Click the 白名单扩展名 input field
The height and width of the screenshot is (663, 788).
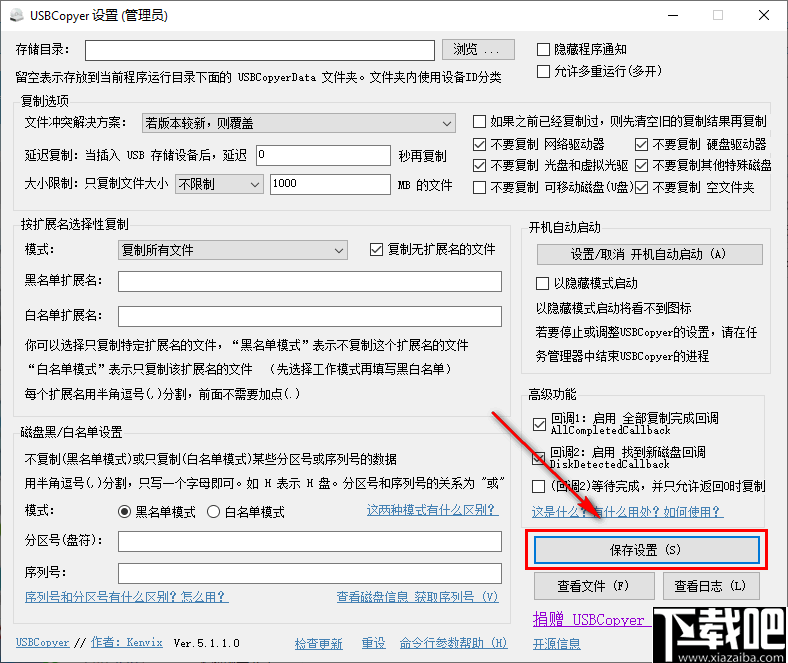click(x=310, y=317)
